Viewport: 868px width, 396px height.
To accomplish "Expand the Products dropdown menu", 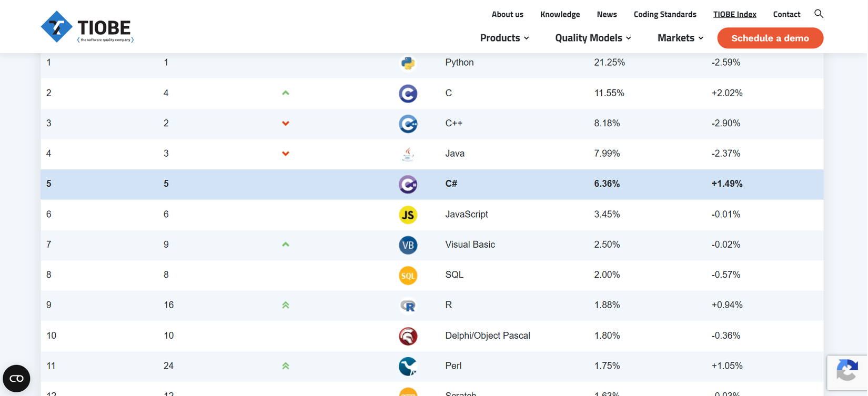I will [x=504, y=38].
